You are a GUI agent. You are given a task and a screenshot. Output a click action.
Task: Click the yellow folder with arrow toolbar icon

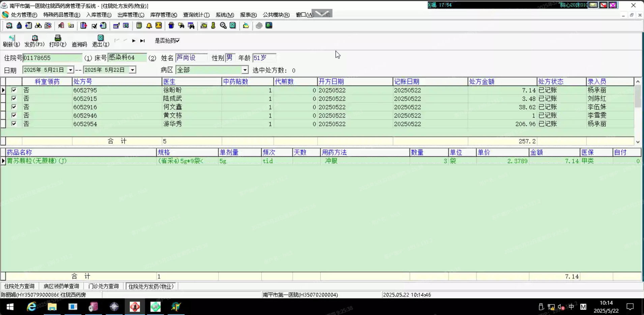[246, 26]
